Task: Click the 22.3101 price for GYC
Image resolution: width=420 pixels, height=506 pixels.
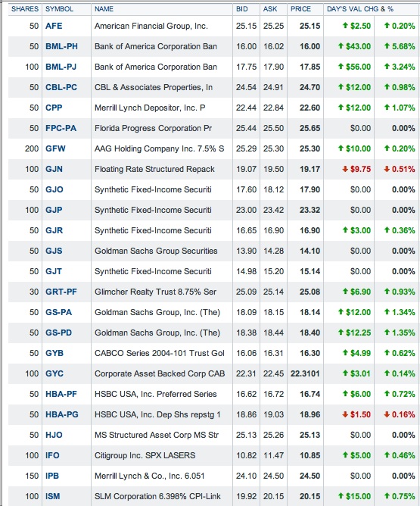Action: pos(305,373)
